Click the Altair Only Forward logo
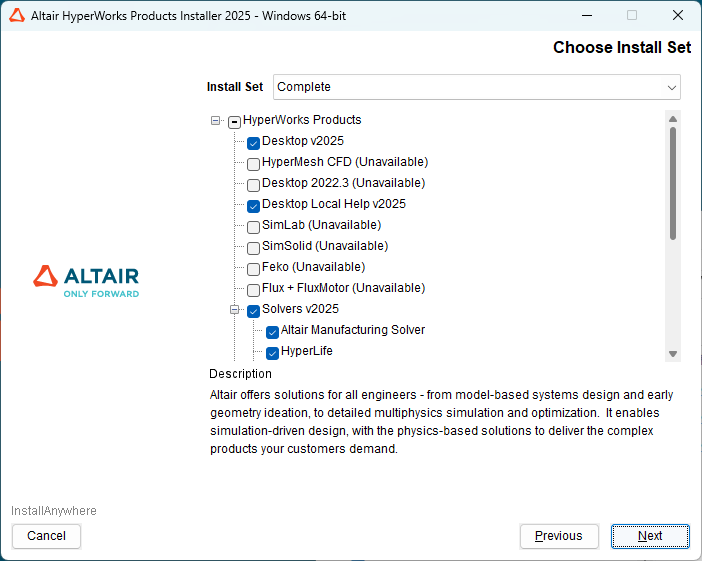Viewport: 702px width, 561px height. (x=86, y=280)
